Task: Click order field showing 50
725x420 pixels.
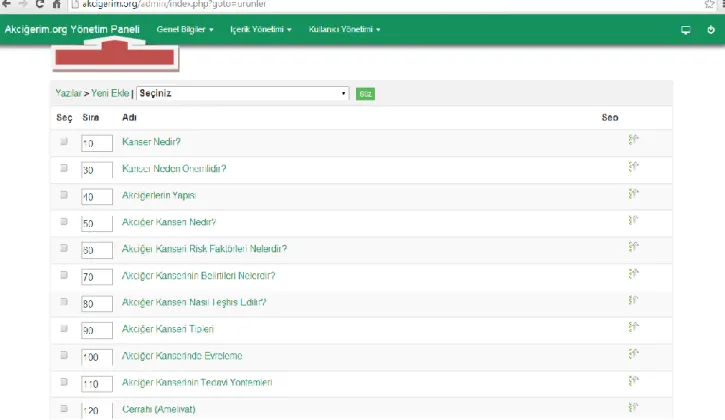Action: tap(97, 223)
